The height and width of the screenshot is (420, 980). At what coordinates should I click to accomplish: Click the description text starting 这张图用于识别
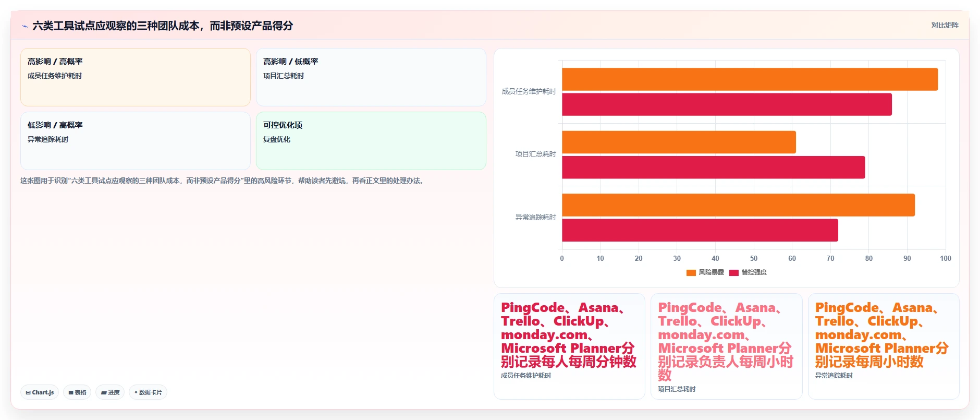click(x=223, y=181)
